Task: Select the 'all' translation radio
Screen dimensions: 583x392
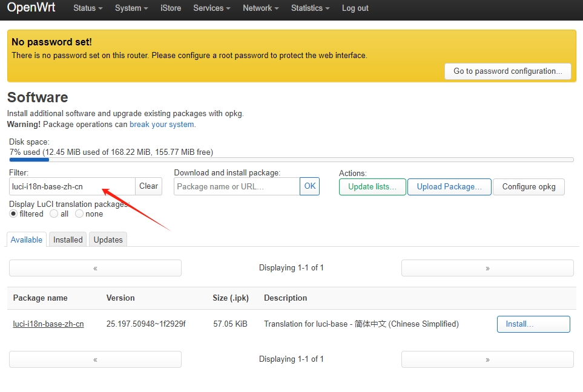Action: click(x=54, y=214)
